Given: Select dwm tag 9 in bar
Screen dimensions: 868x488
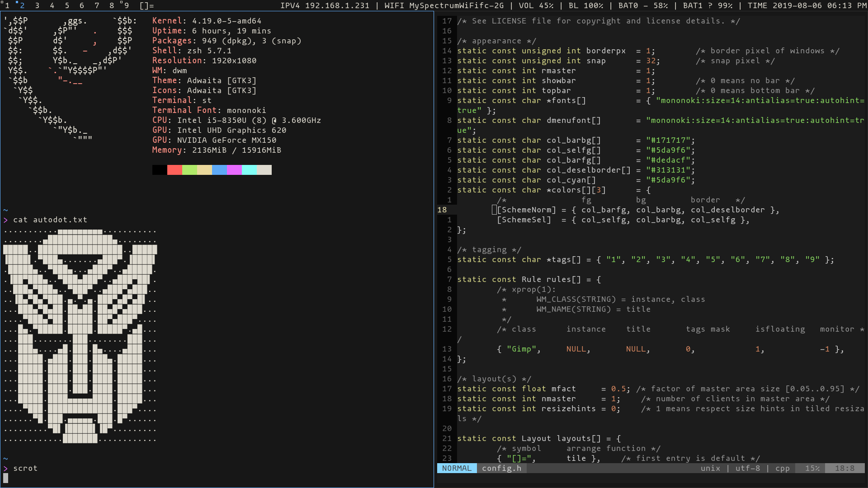Looking at the screenshot, I should click(x=127, y=5).
